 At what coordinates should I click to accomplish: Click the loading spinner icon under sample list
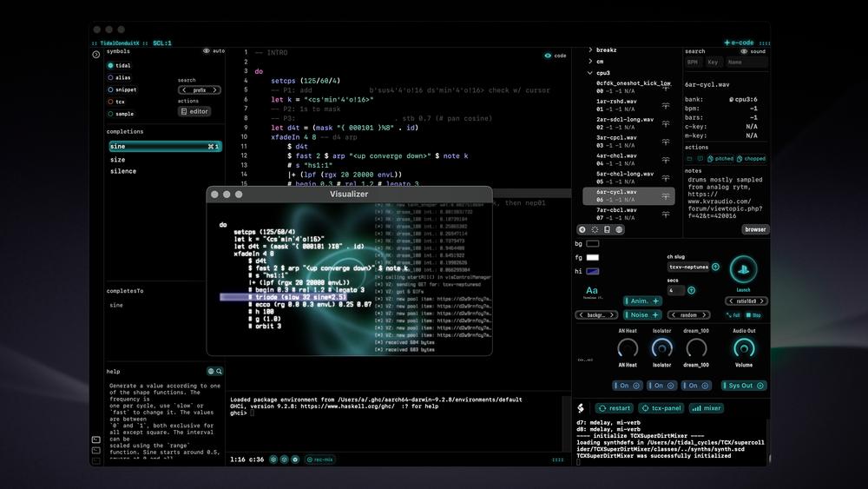click(595, 229)
